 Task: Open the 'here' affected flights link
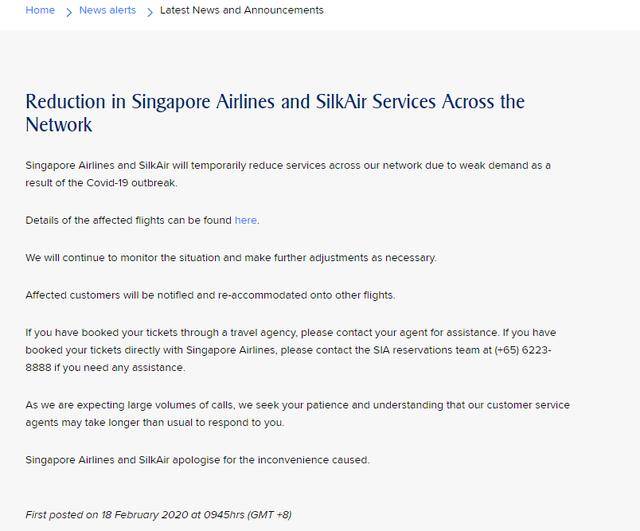point(246,220)
